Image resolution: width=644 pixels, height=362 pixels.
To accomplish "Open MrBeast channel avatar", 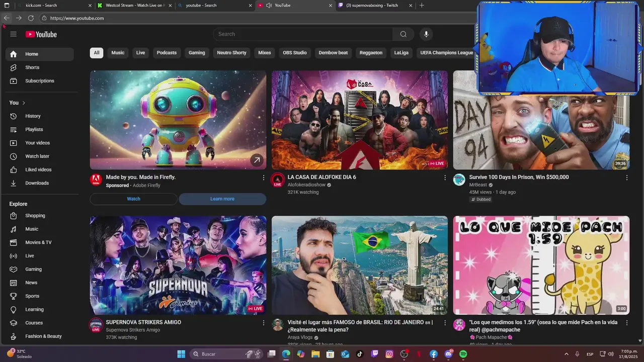I will click(x=459, y=180).
